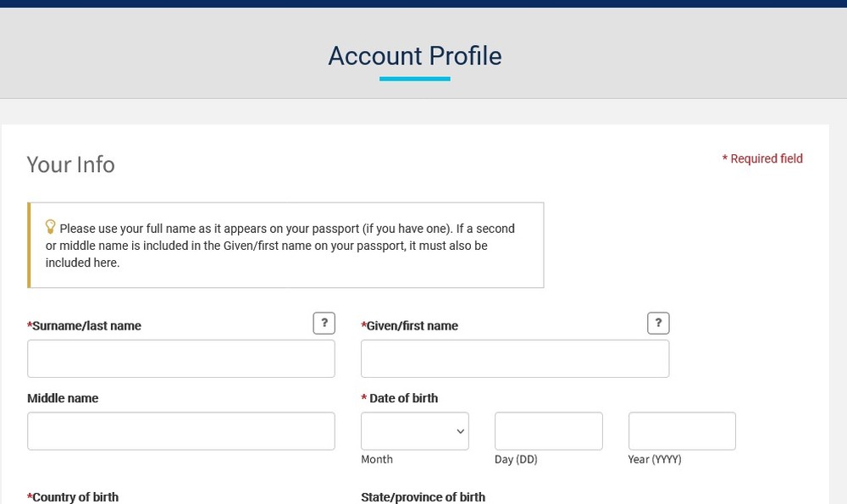Expand the Month dropdown for date of birth

[x=415, y=431]
